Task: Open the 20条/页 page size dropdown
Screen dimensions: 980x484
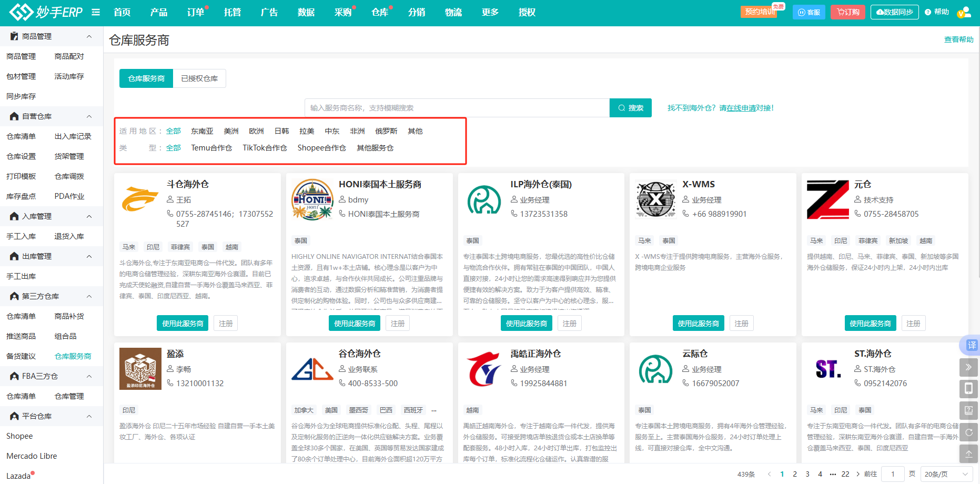Action: point(946,474)
